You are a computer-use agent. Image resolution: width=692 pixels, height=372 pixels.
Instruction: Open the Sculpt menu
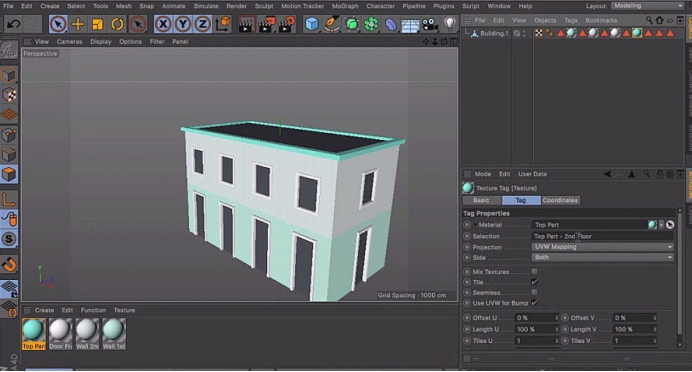(264, 6)
